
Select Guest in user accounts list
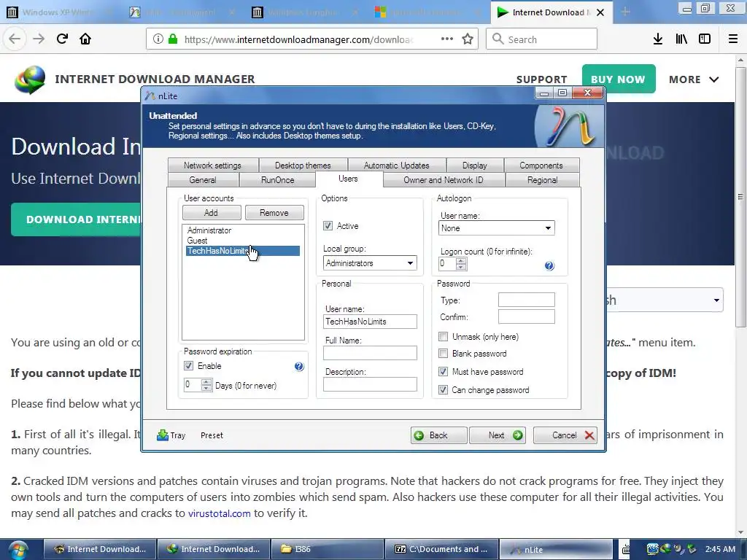(x=242, y=241)
